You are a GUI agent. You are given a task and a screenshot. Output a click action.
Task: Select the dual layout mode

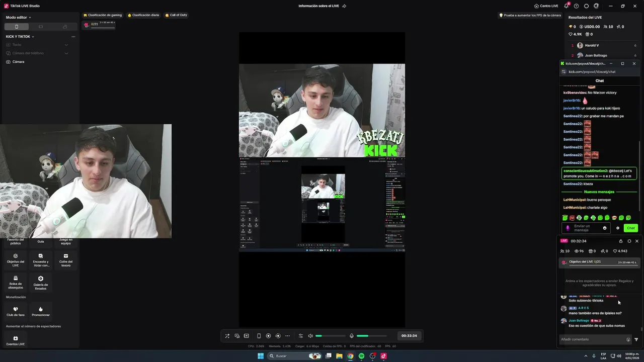coord(65,27)
